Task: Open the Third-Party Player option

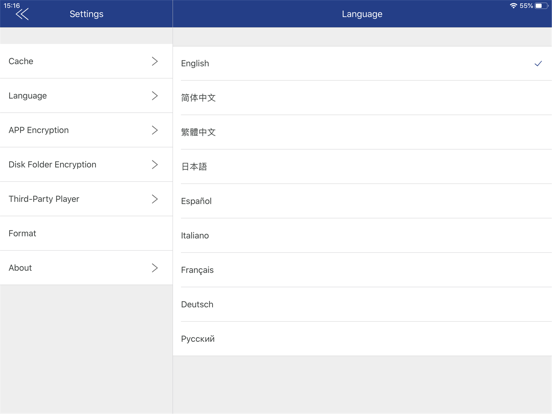Action: [x=86, y=199]
